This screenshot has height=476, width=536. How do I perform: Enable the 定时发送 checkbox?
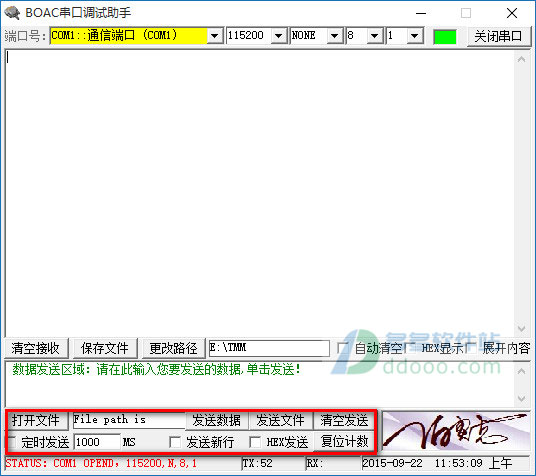click(x=12, y=442)
